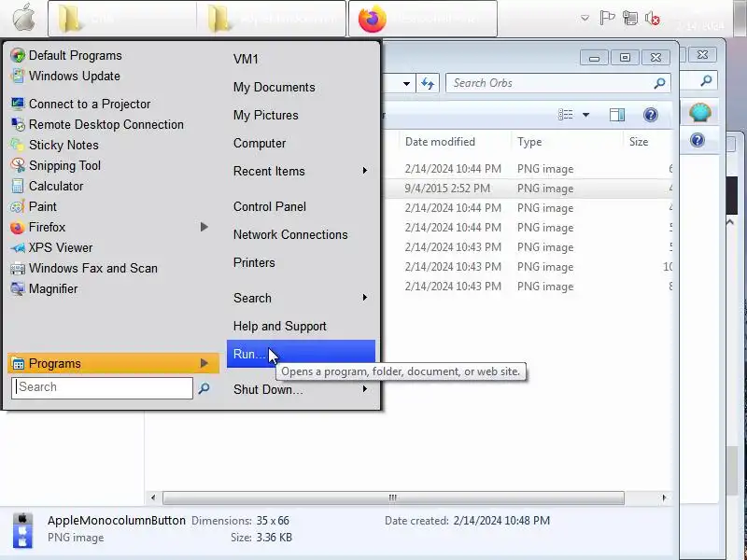Click the Magnifier icon
This screenshot has height=560, width=747.
(18, 289)
